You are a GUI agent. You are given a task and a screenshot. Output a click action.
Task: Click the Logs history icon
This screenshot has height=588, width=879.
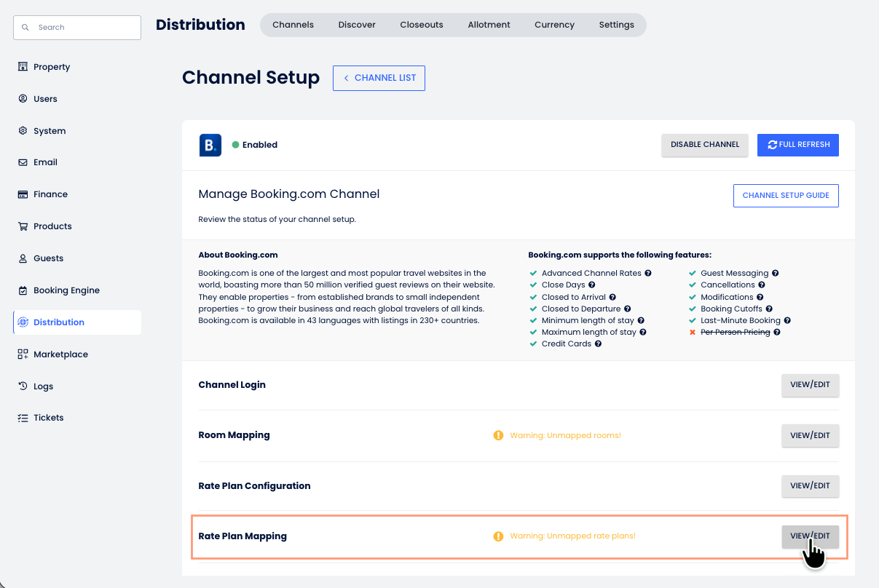pyautogui.click(x=23, y=386)
